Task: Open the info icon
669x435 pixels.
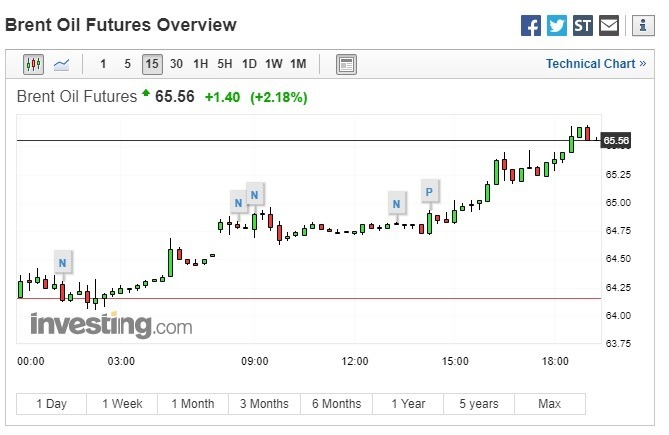Action: tap(643, 26)
